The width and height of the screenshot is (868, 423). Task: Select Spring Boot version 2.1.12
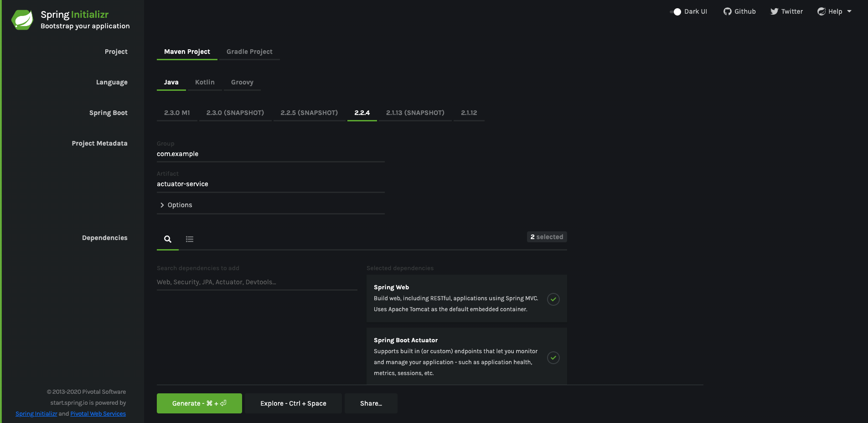(469, 113)
